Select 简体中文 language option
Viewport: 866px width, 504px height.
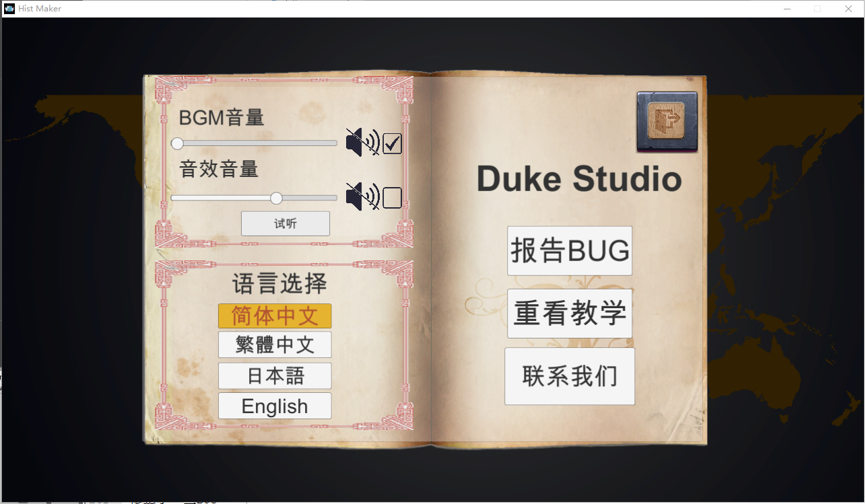275,316
